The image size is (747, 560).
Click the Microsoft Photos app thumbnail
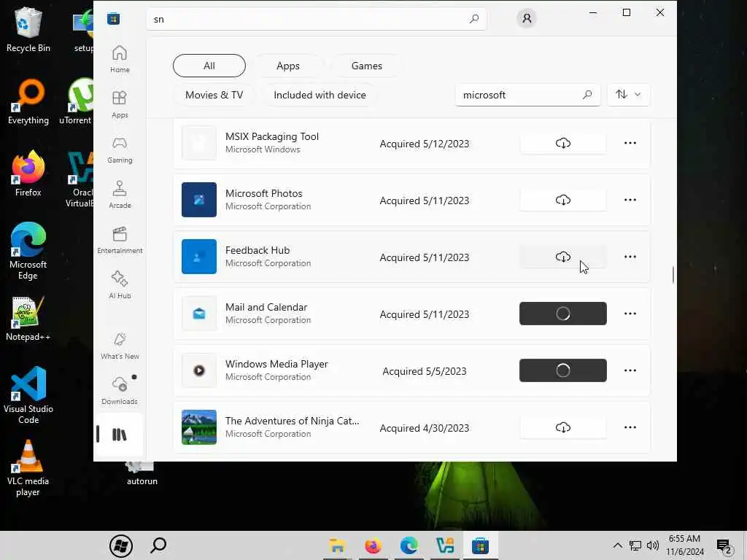tap(199, 200)
